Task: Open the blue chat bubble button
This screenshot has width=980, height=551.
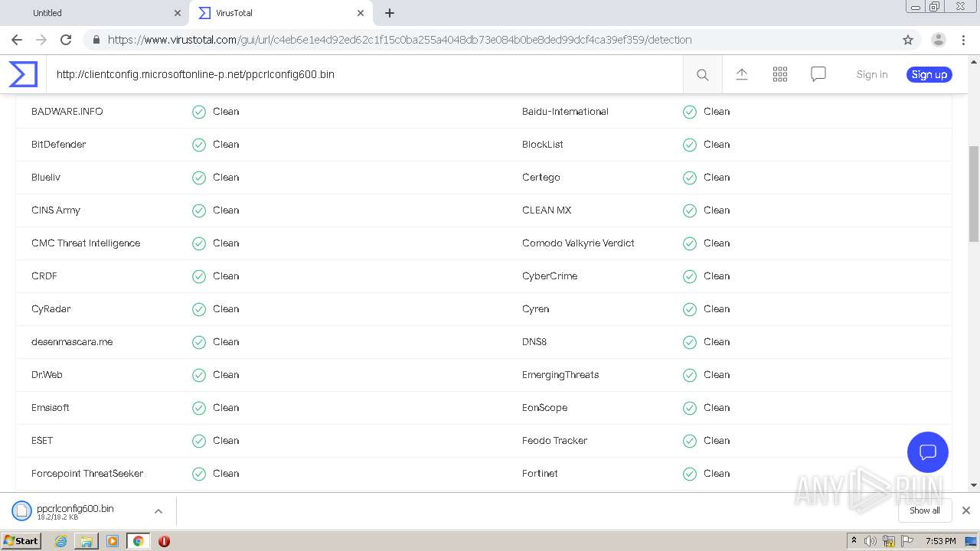Action: click(x=928, y=452)
